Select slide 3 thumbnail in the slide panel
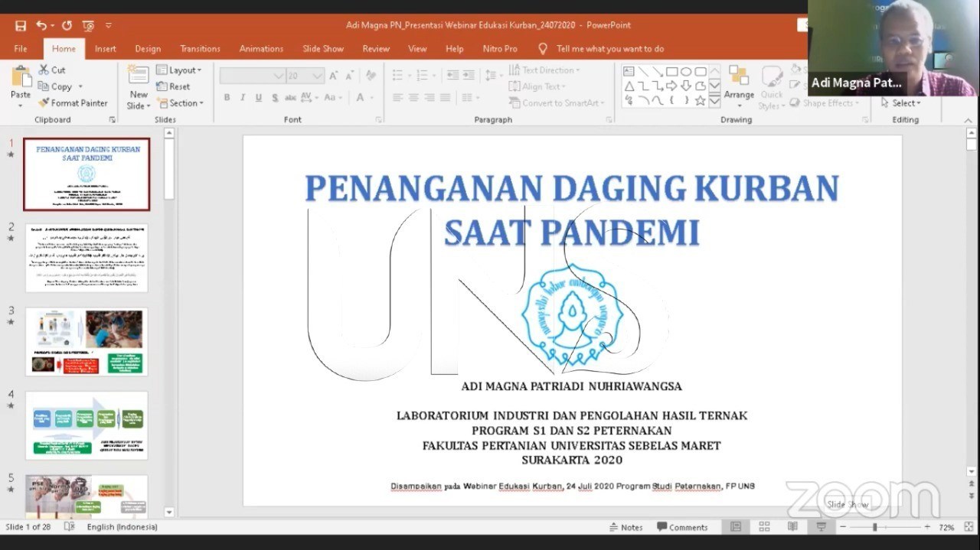The width and height of the screenshot is (980, 550). click(87, 340)
